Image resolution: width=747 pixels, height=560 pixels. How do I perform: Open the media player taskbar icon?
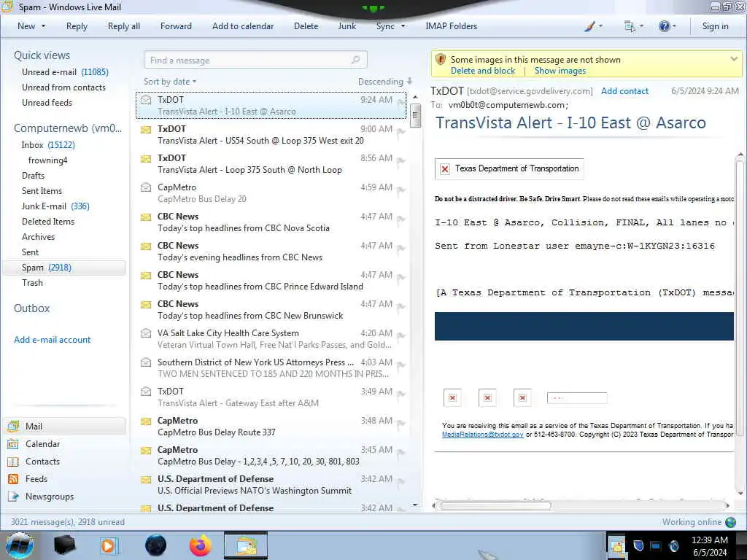[x=108, y=545]
